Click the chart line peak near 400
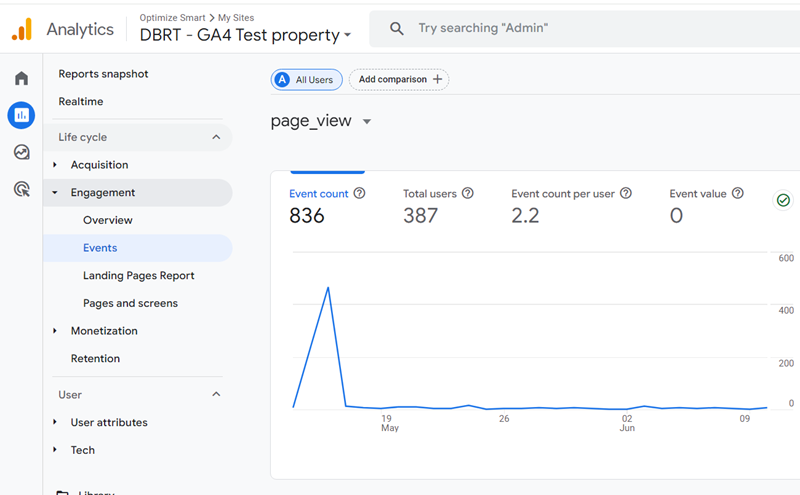Viewport: 800px width, 495px height. [328, 288]
